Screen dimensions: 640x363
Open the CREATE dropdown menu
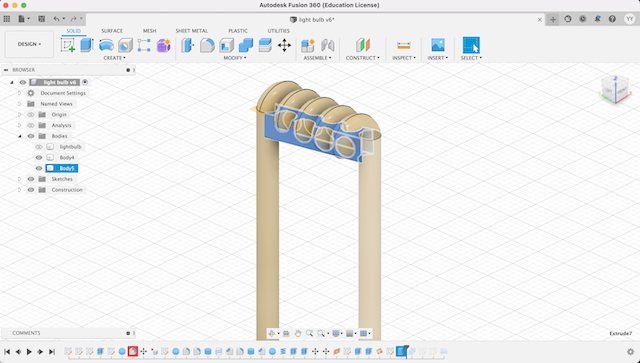(115, 58)
